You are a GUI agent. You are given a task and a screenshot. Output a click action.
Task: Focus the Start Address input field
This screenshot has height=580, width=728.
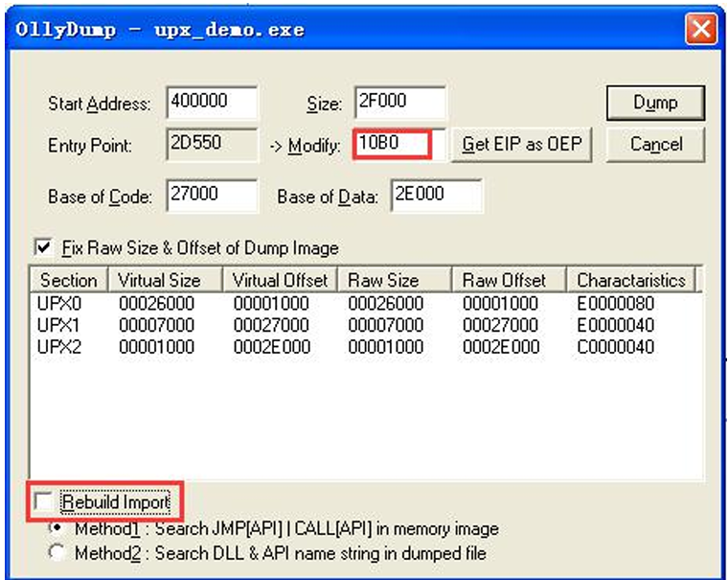point(212,103)
